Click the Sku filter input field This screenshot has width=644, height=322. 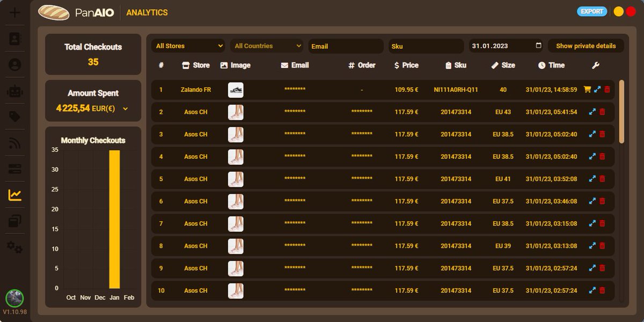click(x=426, y=46)
